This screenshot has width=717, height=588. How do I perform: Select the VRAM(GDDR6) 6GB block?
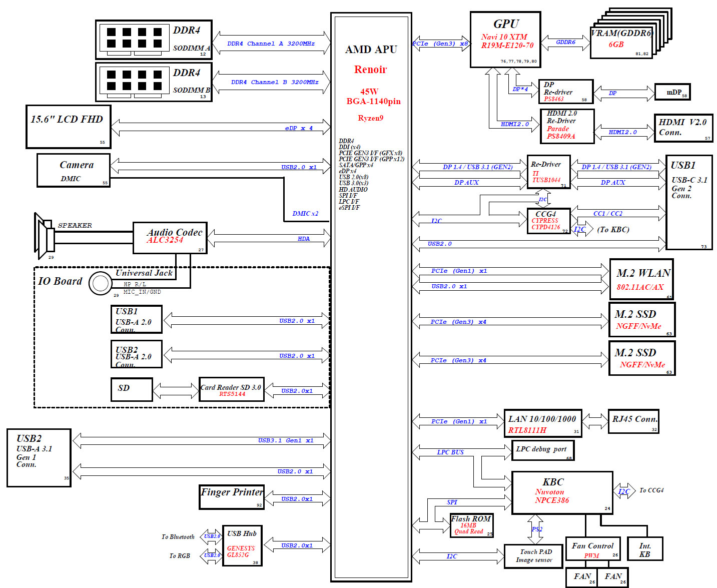tap(621, 43)
